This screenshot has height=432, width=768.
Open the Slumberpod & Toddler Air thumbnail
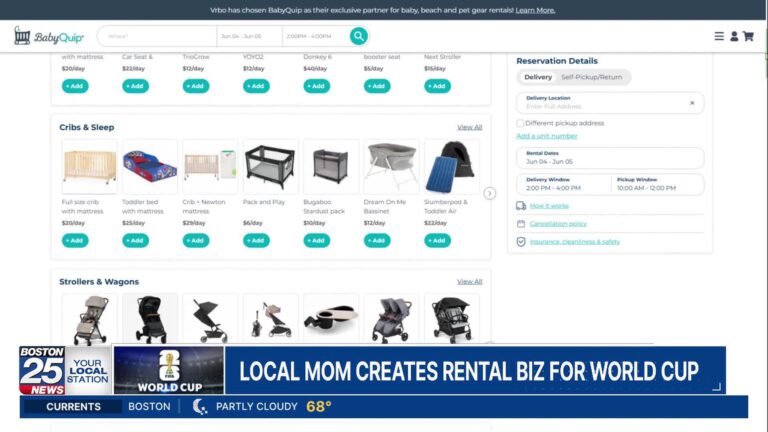point(452,167)
